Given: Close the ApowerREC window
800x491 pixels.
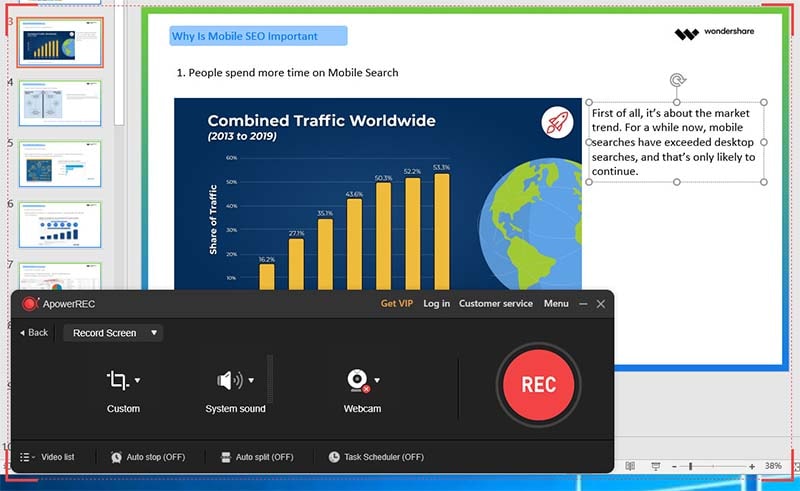Looking at the screenshot, I should (601, 304).
